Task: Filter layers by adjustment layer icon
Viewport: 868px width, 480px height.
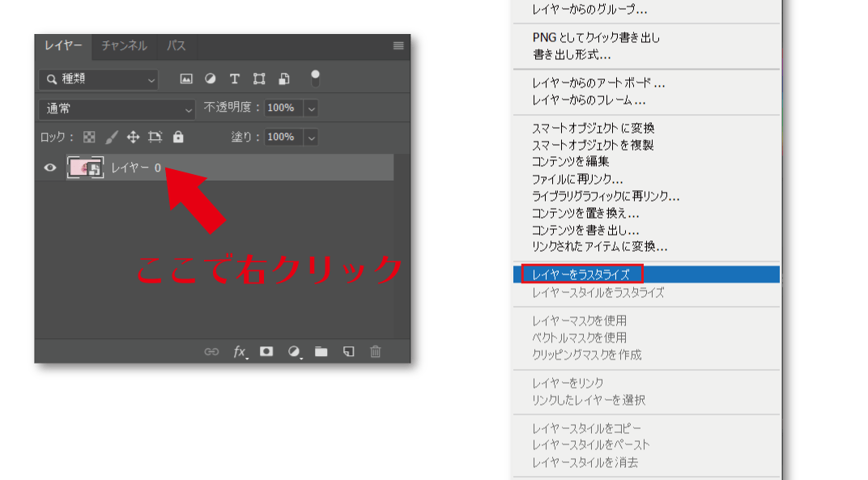Action: (211, 79)
